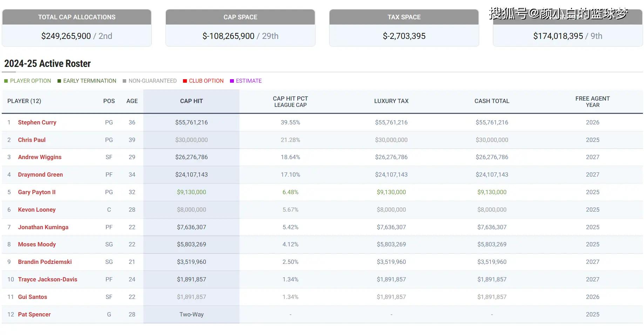Select the TAX SPACE card header
The height and width of the screenshot is (335, 644).
pyautogui.click(x=404, y=17)
